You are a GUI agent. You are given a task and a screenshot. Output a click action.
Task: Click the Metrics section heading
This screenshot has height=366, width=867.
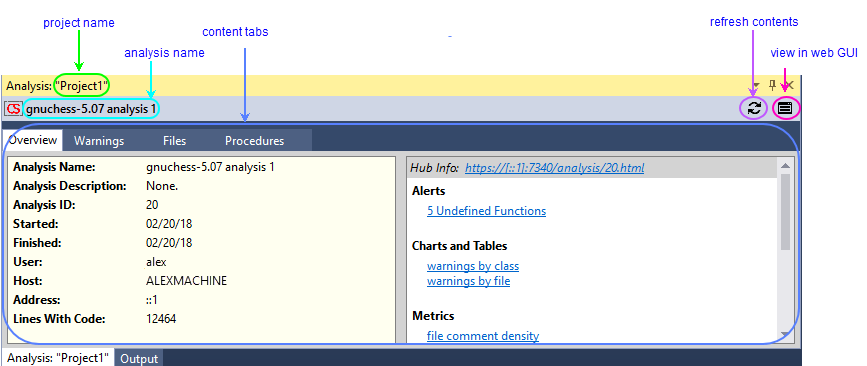coord(433,316)
